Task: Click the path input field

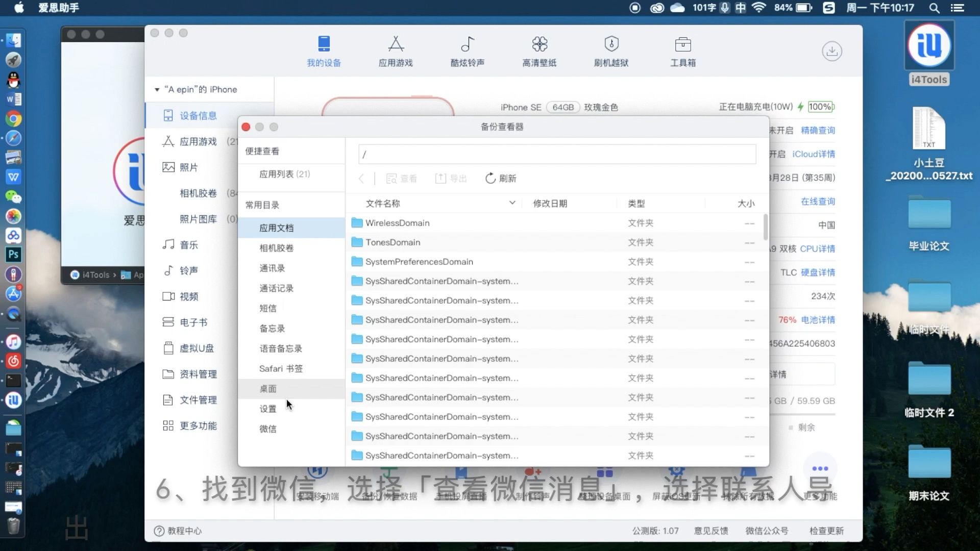Action: pyautogui.click(x=557, y=154)
